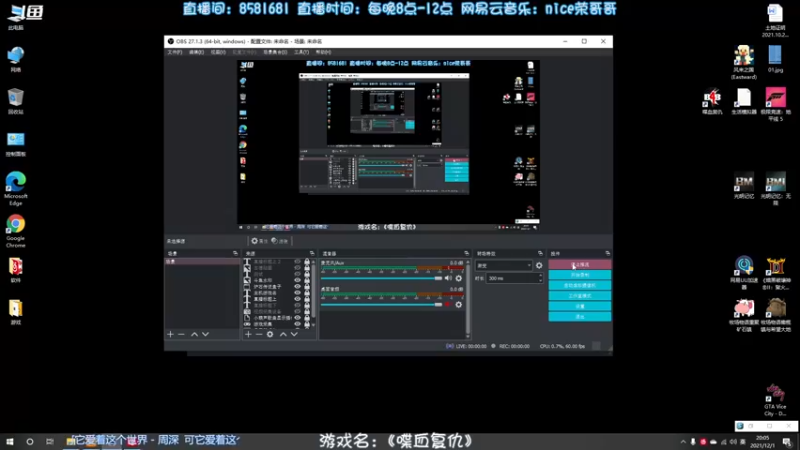
Task: Open Google Chrome desktop icon
Action: tap(15, 231)
